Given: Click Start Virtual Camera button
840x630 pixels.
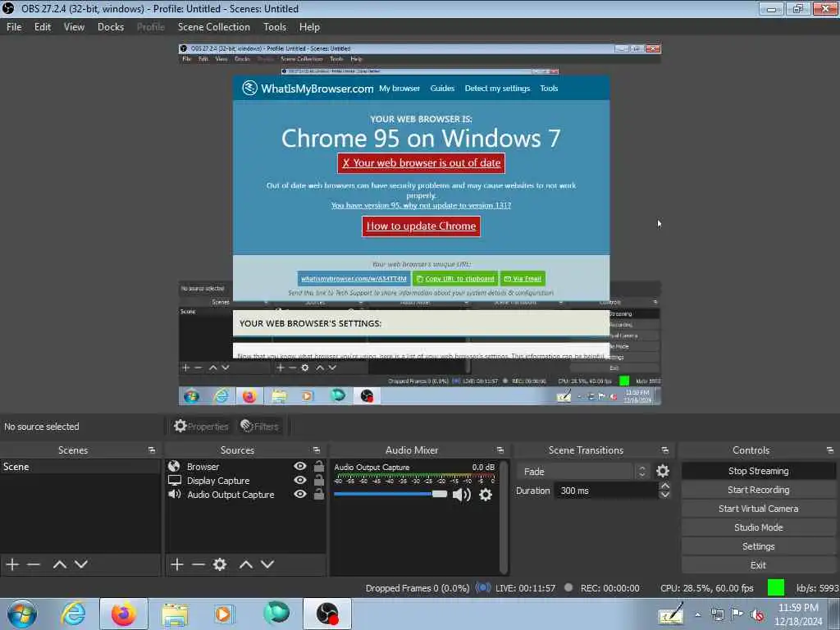Looking at the screenshot, I should pos(758,509).
